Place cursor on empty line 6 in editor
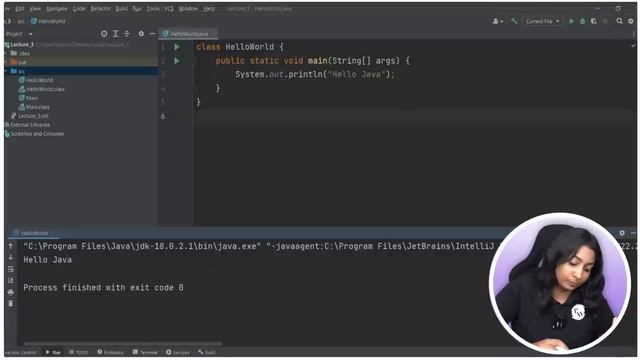640x360 pixels. (412, 116)
